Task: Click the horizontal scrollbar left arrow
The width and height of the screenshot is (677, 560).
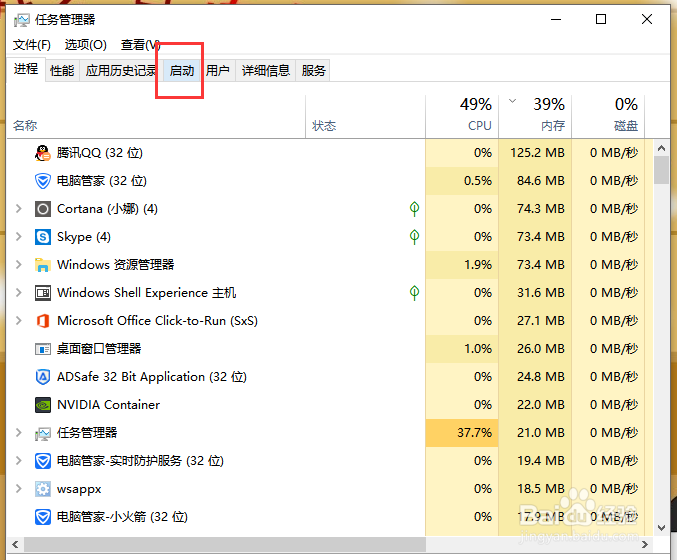Action: click(x=15, y=544)
